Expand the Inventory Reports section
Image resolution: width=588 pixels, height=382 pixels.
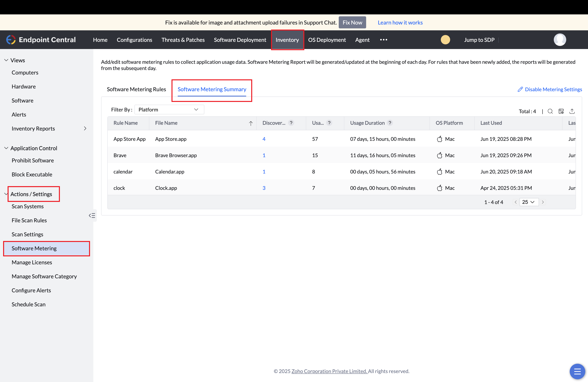(85, 129)
